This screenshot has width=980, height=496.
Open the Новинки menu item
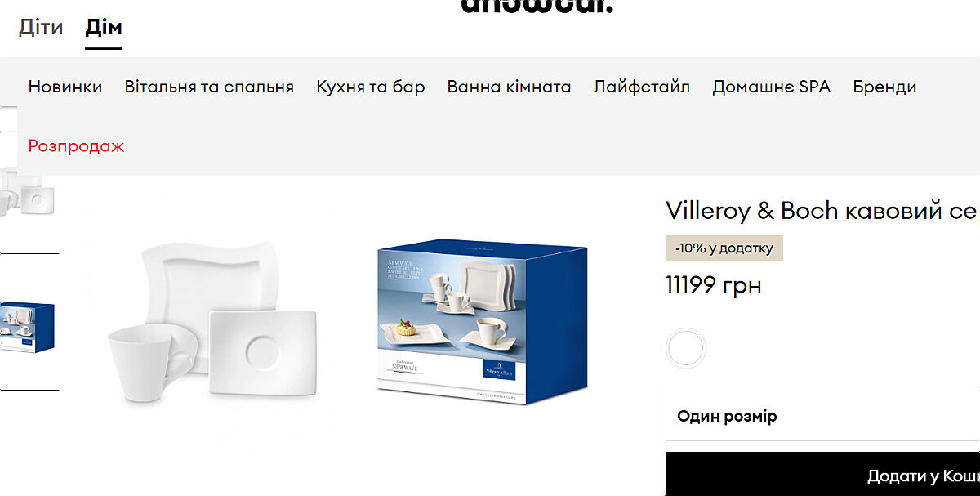coord(65,87)
